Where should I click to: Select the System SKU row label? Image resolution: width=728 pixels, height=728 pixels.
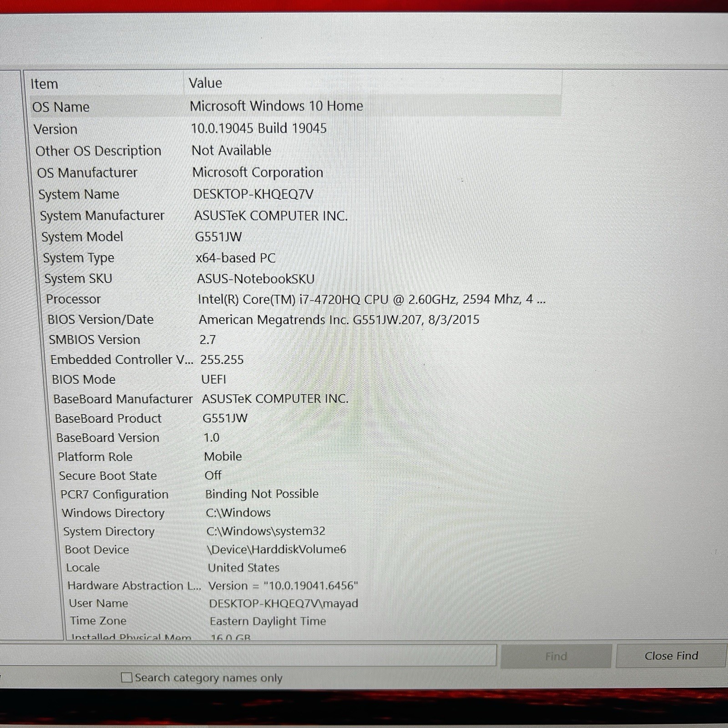tap(78, 278)
